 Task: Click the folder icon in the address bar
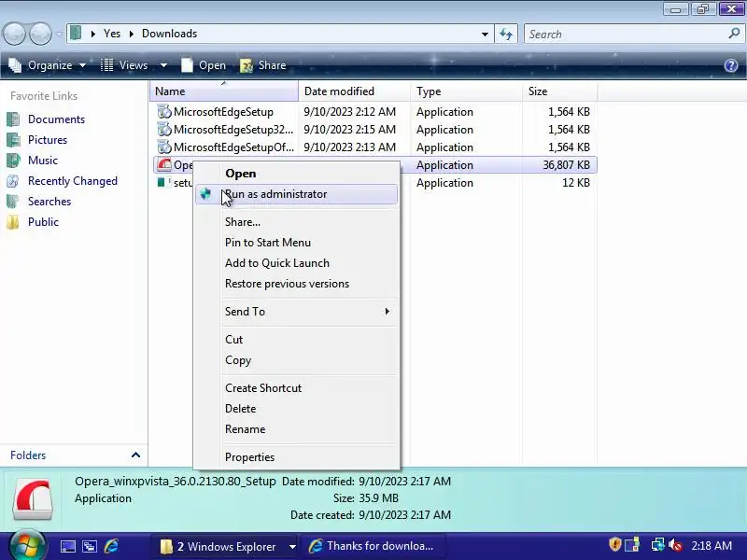(76, 34)
